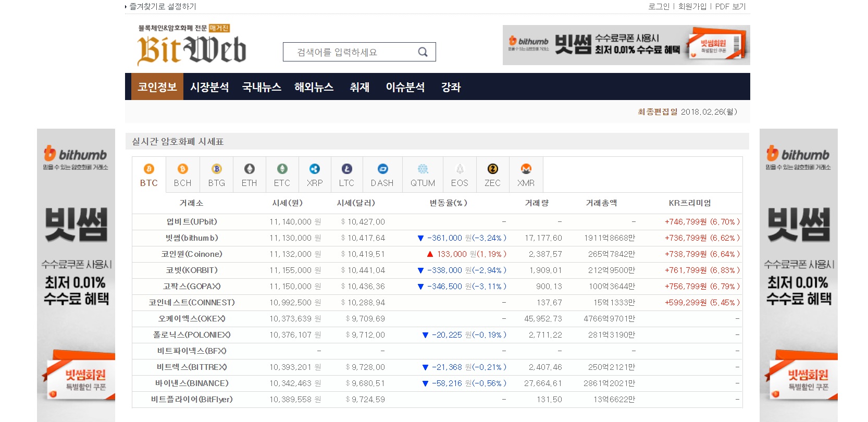Click 즐겨찾기로 설정하기 link
This screenshot has height=422, width=868.
tap(163, 6)
